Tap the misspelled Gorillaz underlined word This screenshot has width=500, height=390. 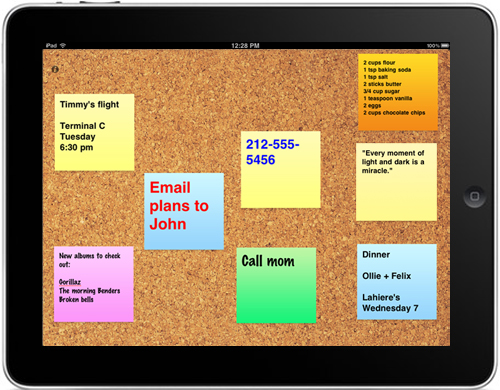click(70, 282)
